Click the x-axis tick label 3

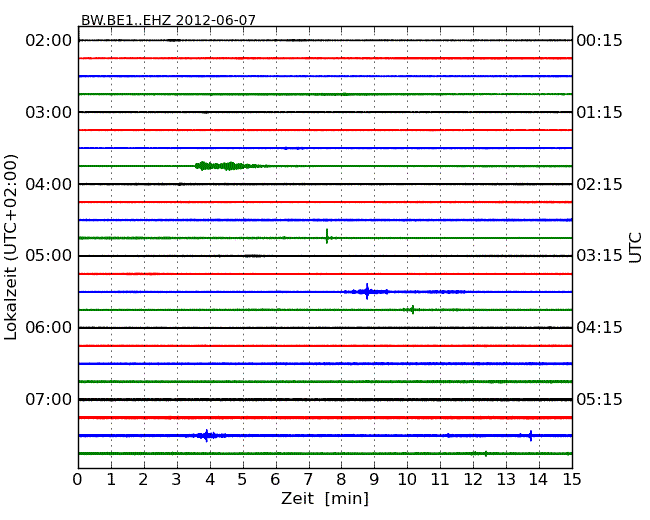pyautogui.click(x=177, y=480)
